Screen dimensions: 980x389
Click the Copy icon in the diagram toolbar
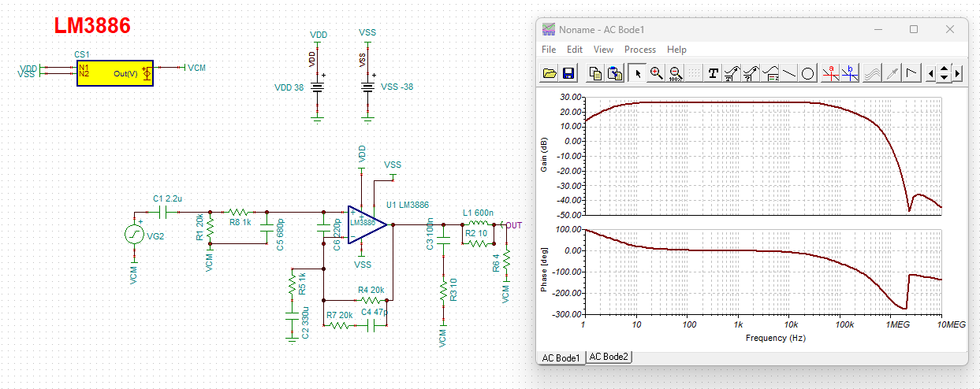[x=595, y=73]
